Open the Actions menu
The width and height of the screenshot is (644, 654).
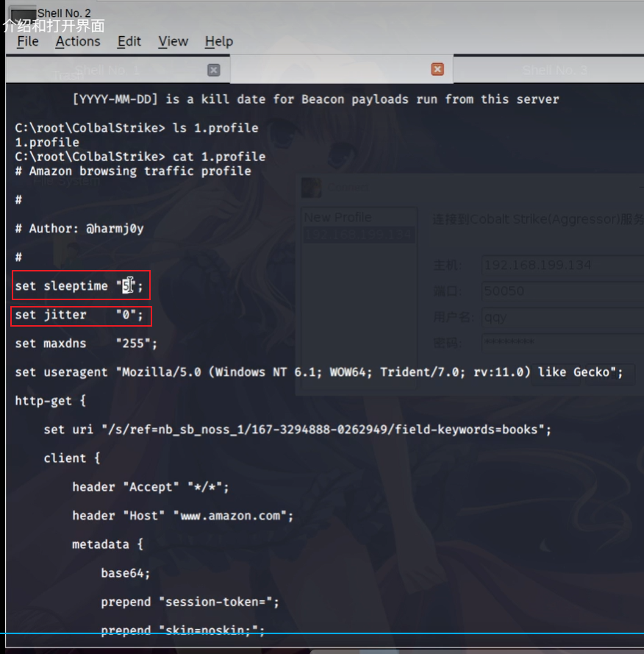78,41
